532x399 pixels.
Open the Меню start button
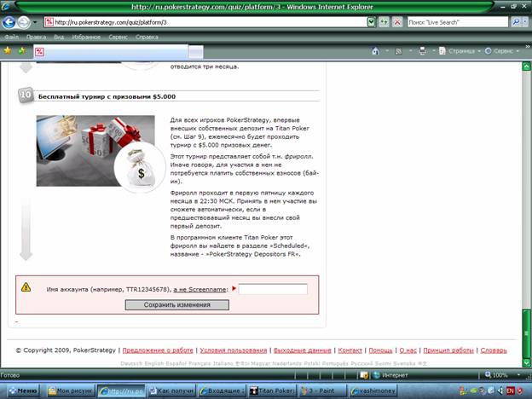(23, 390)
